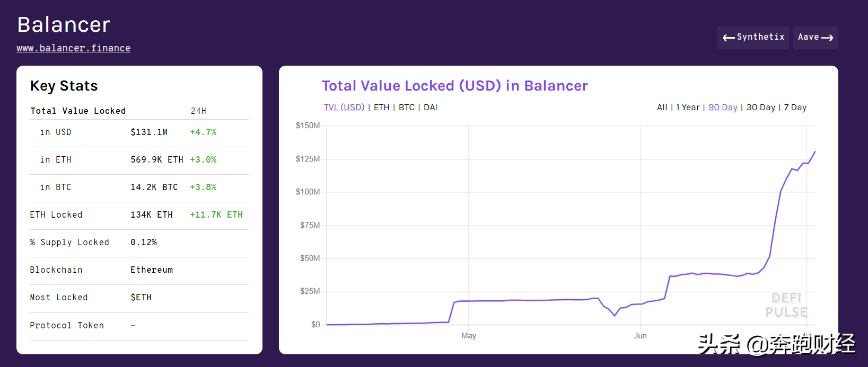Navigate to Synthetix with the left arrow button
This screenshot has height=367, width=868.
pos(753,37)
